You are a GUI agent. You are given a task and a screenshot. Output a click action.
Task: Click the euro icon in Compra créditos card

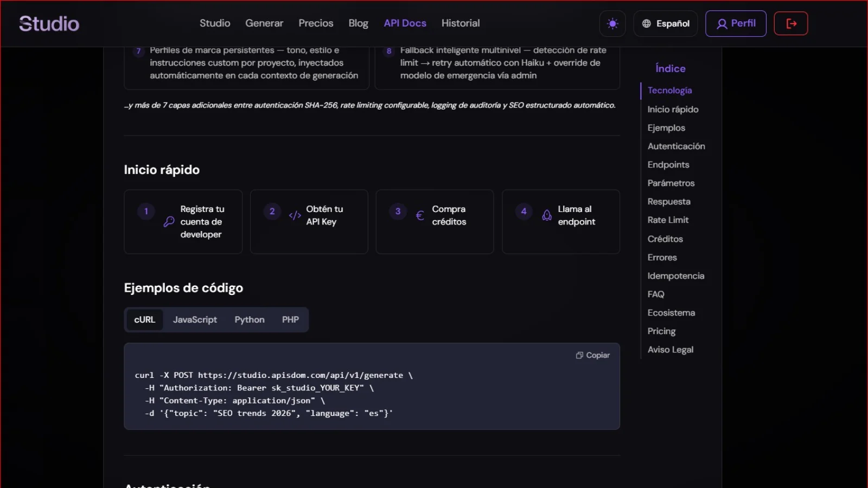coord(419,215)
